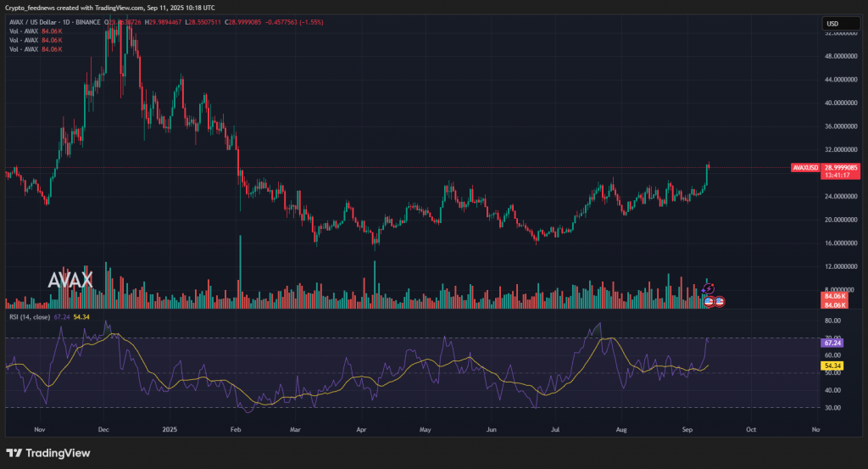Click the right US flag event marker
The width and height of the screenshot is (868, 469).
click(x=719, y=301)
